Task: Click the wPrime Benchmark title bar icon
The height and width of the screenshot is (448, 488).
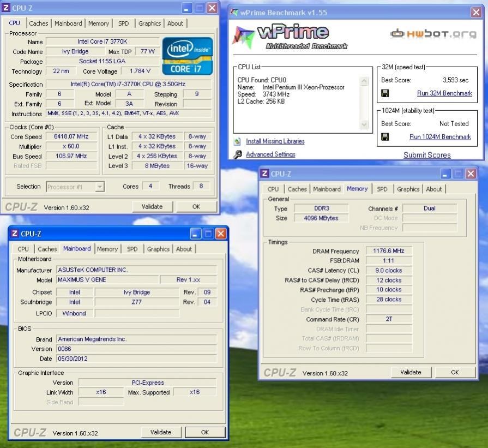Action: click(234, 13)
